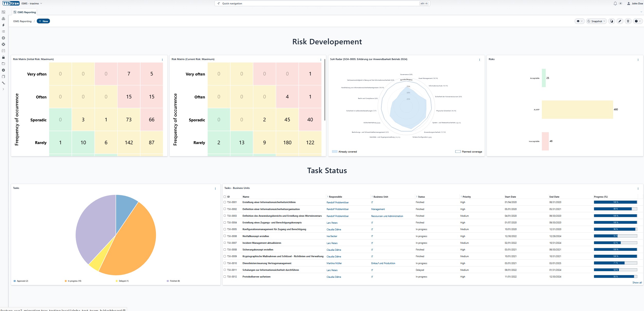Open the notifications bell icon
Screen dimensions: 644x311
615,4
